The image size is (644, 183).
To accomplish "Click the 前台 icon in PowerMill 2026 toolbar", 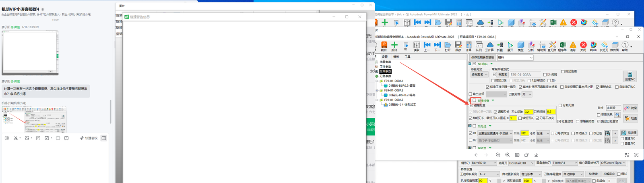I will 384,46.
